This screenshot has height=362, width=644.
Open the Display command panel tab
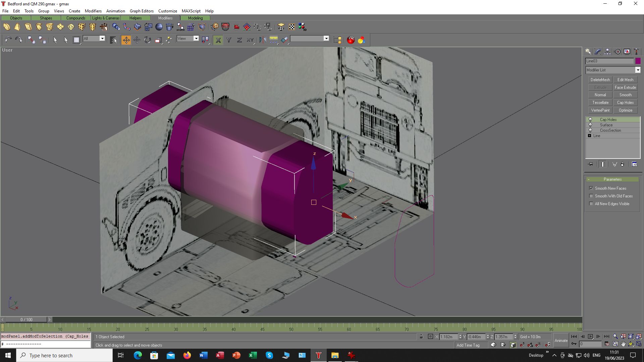coord(627,52)
